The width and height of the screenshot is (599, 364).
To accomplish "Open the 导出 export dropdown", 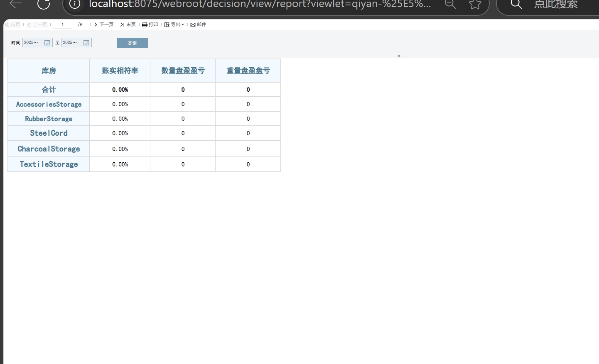I will (174, 24).
